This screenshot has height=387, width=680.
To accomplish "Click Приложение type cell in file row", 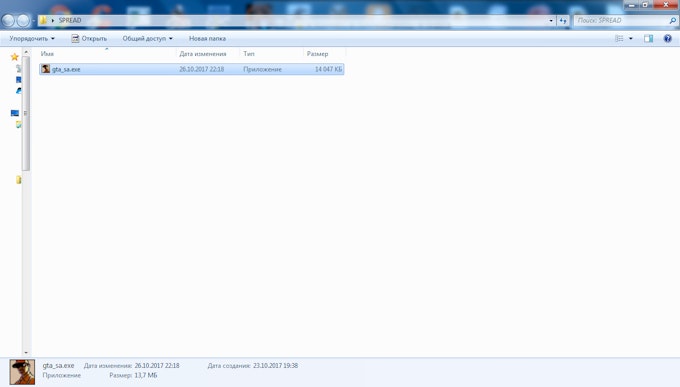I will (262, 69).
